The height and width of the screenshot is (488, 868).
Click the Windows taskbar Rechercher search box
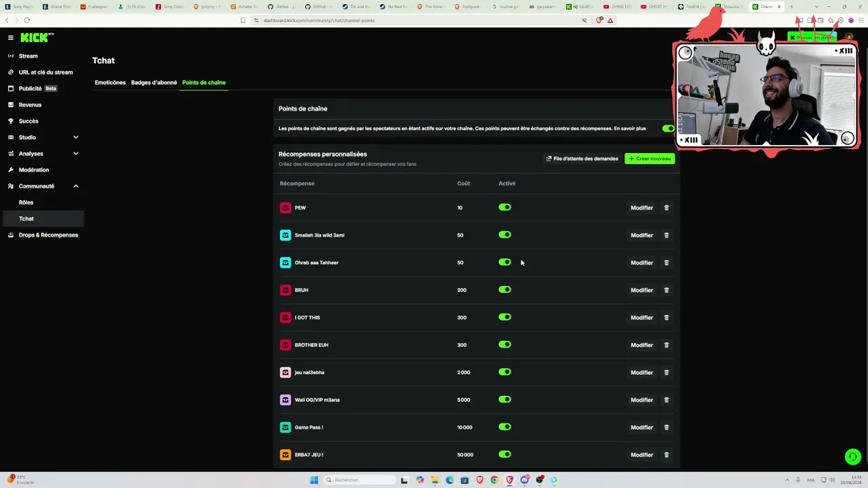pyautogui.click(x=359, y=480)
